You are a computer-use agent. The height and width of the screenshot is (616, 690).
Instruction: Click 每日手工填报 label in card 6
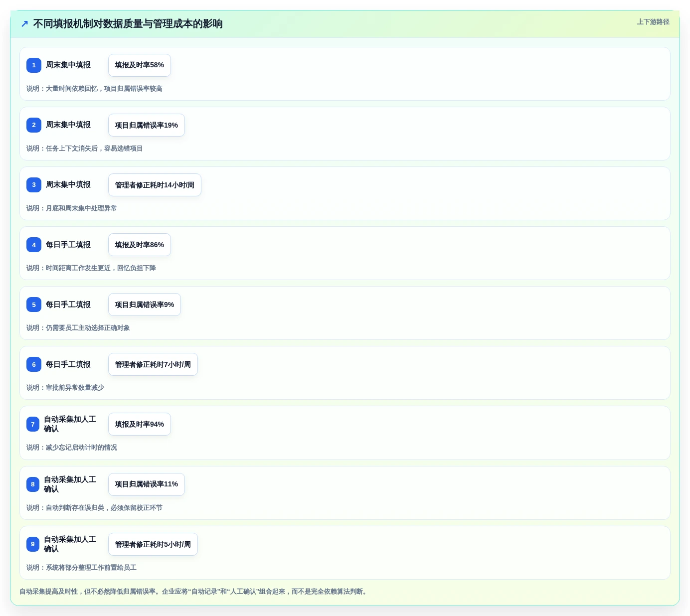pos(68,364)
